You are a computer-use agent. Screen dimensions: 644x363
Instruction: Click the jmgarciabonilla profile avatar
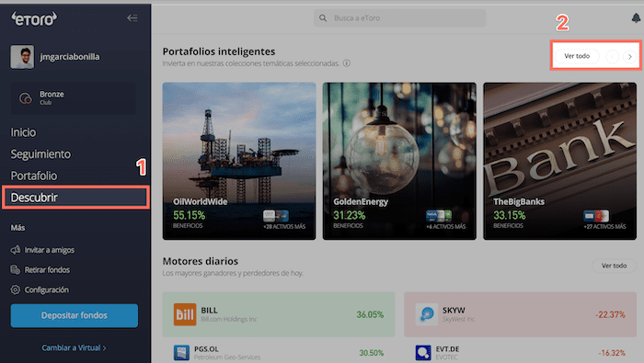coord(22,57)
